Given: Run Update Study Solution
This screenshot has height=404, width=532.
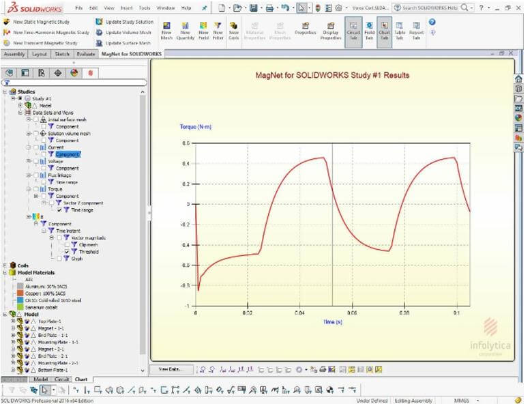Looking at the screenshot, I should [x=125, y=22].
